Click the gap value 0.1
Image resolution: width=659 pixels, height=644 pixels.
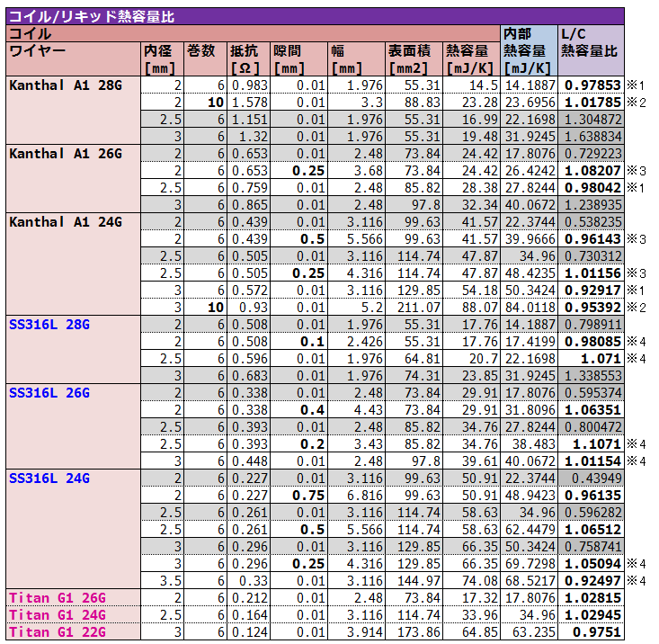click(x=298, y=342)
